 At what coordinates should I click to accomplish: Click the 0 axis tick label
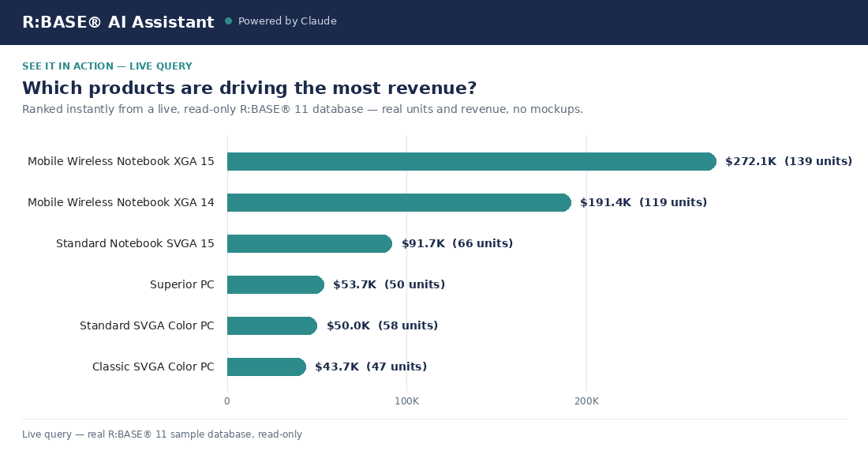pos(227,401)
